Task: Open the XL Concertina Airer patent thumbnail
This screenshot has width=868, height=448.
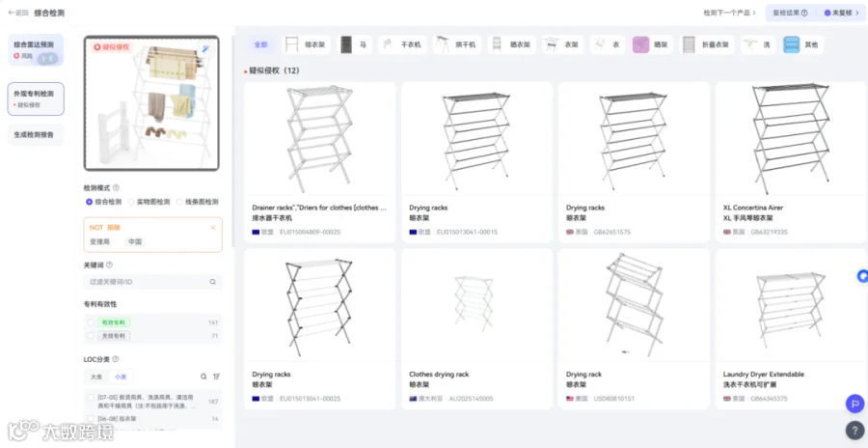Action: (790, 139)
